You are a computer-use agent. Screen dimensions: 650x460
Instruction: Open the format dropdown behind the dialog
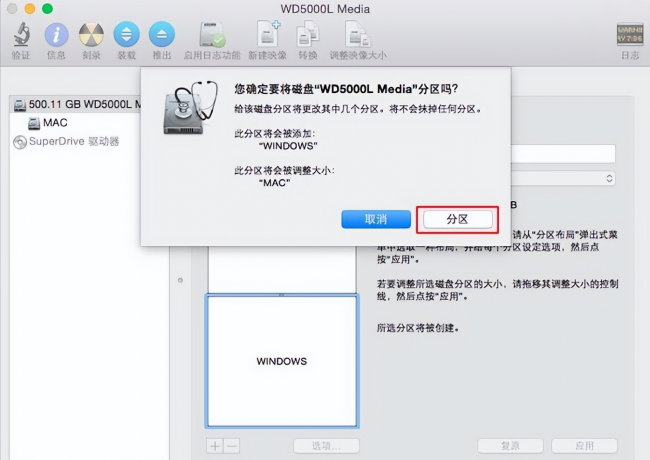click(563, 179)
